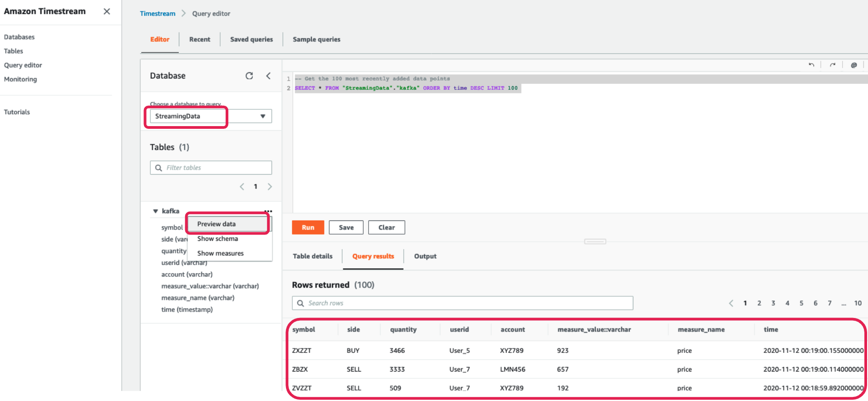Go to results page 6
The width and height of the screenshot is (868, 401).
click(815, 303)
